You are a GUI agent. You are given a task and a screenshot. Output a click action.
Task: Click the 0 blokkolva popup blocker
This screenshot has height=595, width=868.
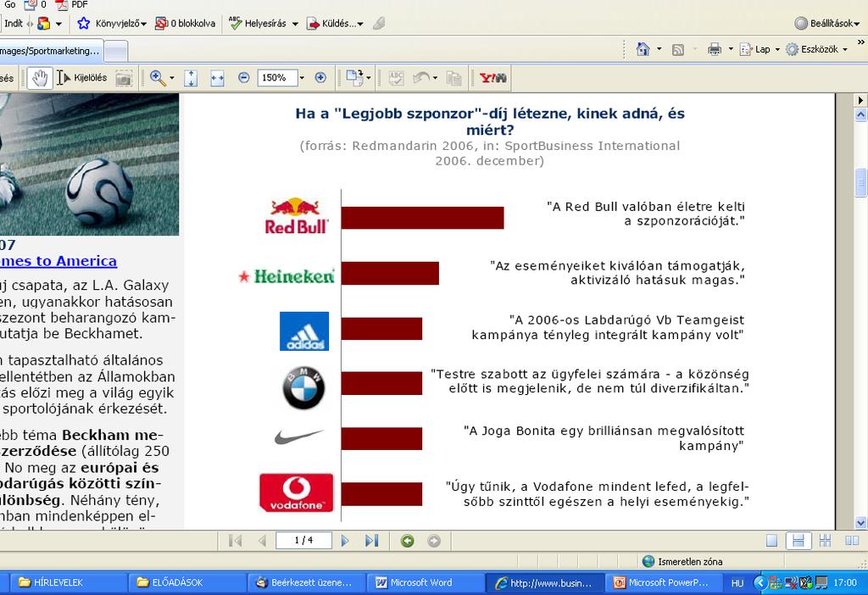185,23
